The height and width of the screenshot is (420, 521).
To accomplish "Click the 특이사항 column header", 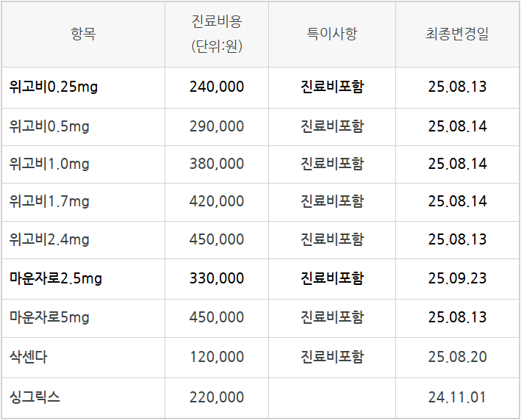I will (331, 34).
